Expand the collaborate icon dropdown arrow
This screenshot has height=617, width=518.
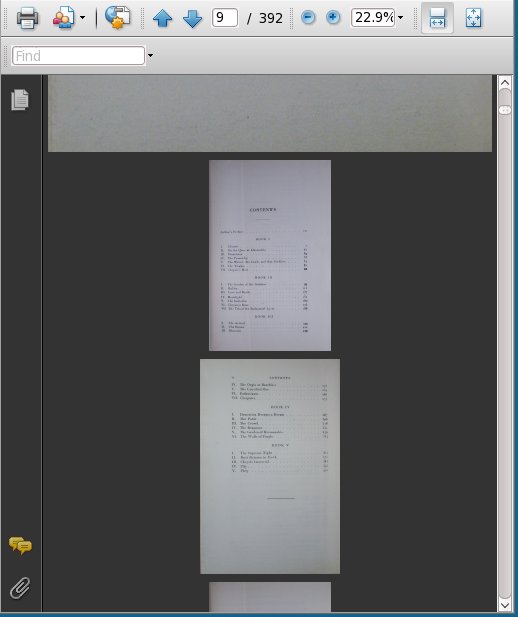pyautogui.click(x=82, y=18)
